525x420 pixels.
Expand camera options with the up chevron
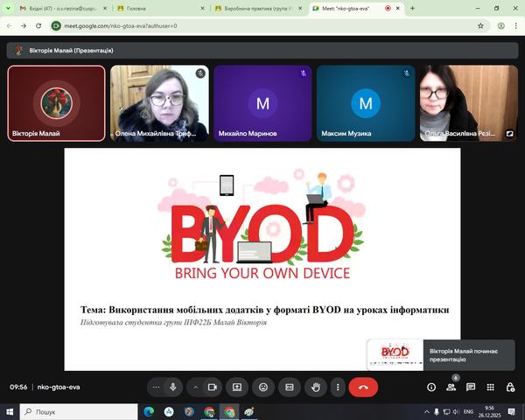click(194, 387)
